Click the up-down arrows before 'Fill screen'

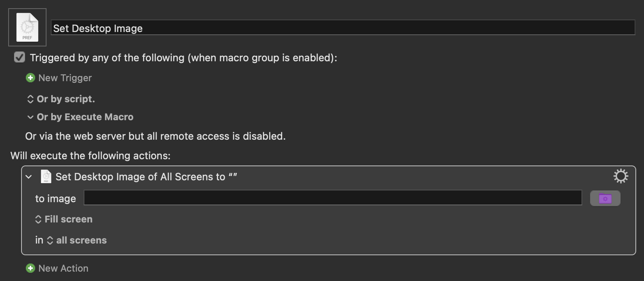coord(38,219)
